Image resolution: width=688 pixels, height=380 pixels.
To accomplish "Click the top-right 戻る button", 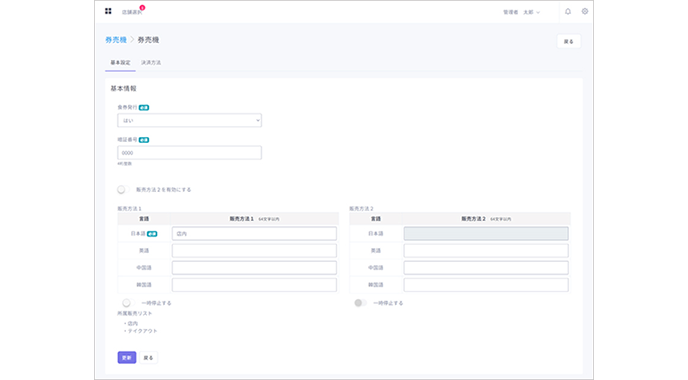I will click(x=569, y=41).
